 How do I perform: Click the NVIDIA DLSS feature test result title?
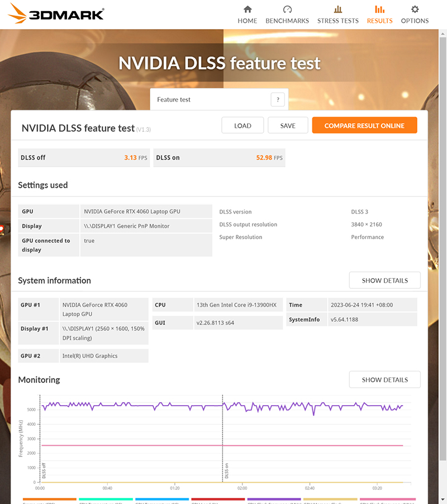pyautogui.click(x=78, y=129)
